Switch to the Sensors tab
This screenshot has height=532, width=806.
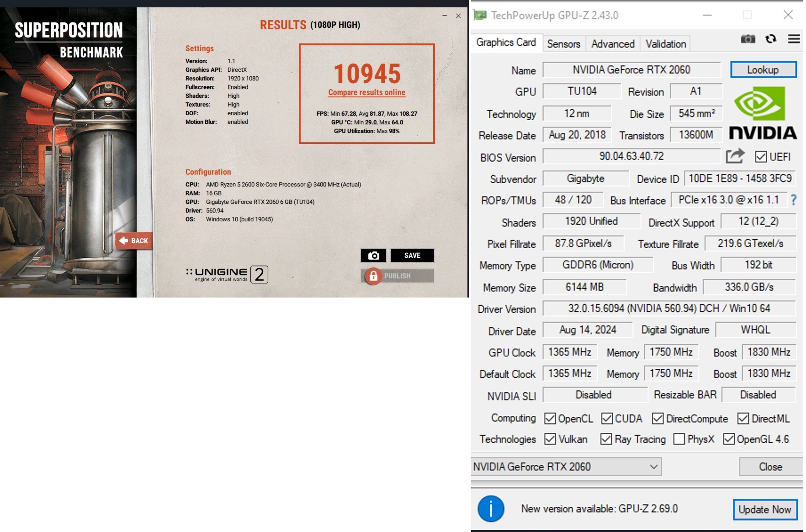click(564, 44)
